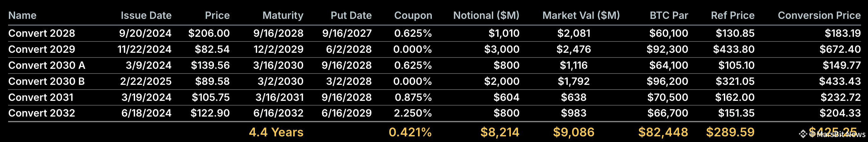The width and height of the screenshot is (868, 142).
Task: Select the Convert 2030 B row name
Action: (x=47, y=81)
